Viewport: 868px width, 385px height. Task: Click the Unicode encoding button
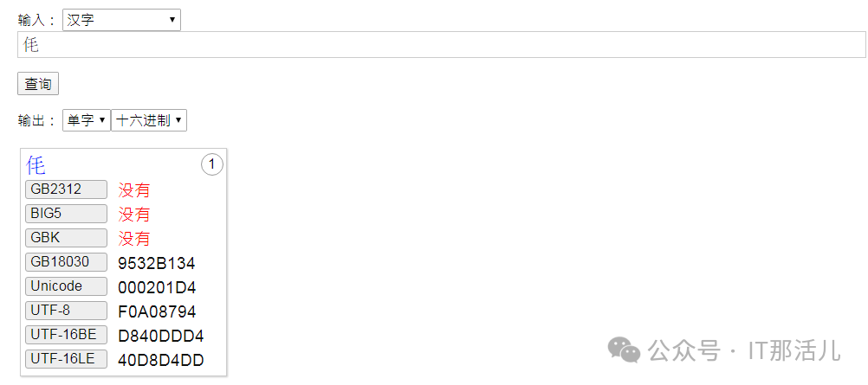point(66,286)
